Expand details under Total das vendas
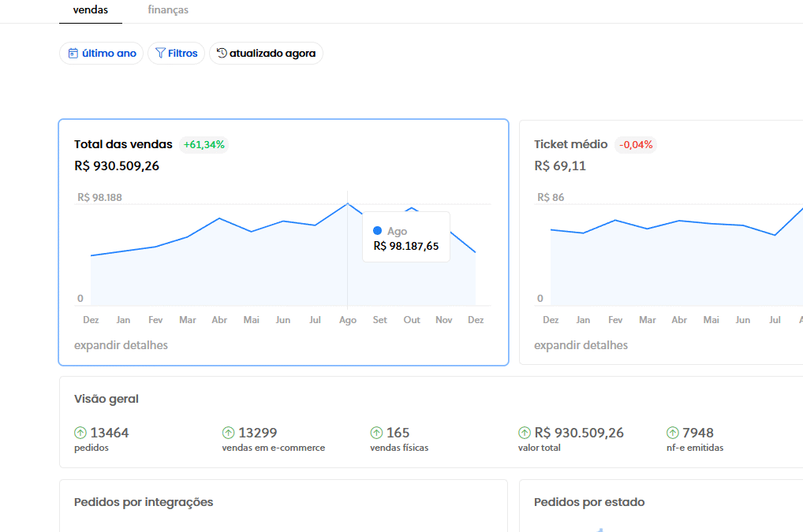803x532 pixels. coord(121,345)
